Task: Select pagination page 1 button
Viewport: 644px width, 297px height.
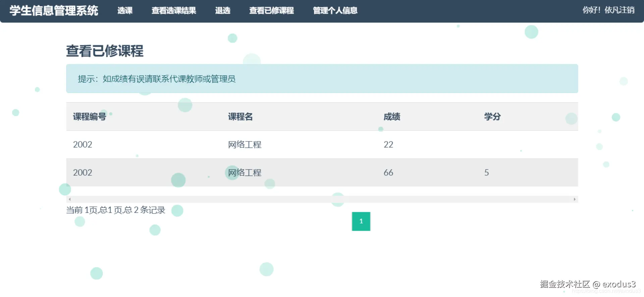Action: coord(361,221)
